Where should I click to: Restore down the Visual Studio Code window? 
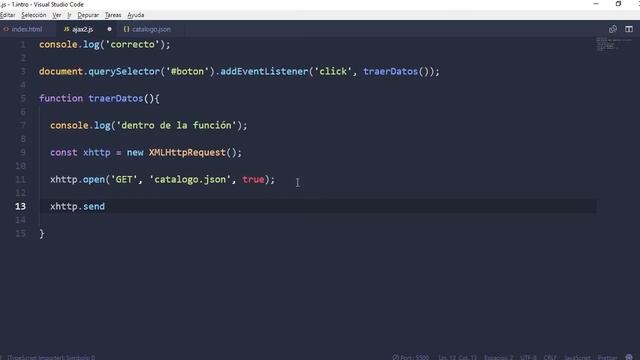click(618, 4)
